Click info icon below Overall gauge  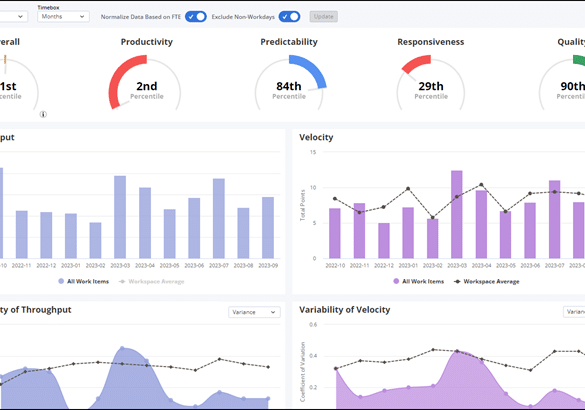pos(43,115)
